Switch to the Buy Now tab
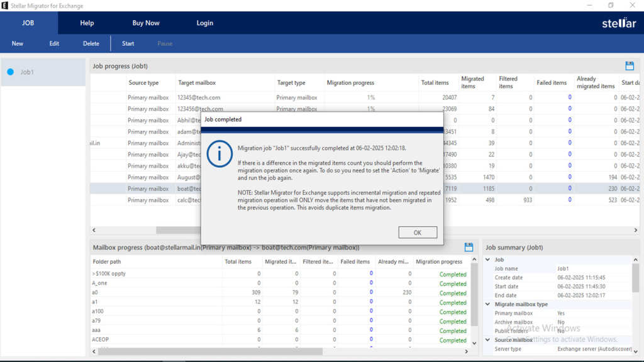The image size is (644, 362). click(x=146, y=23)
